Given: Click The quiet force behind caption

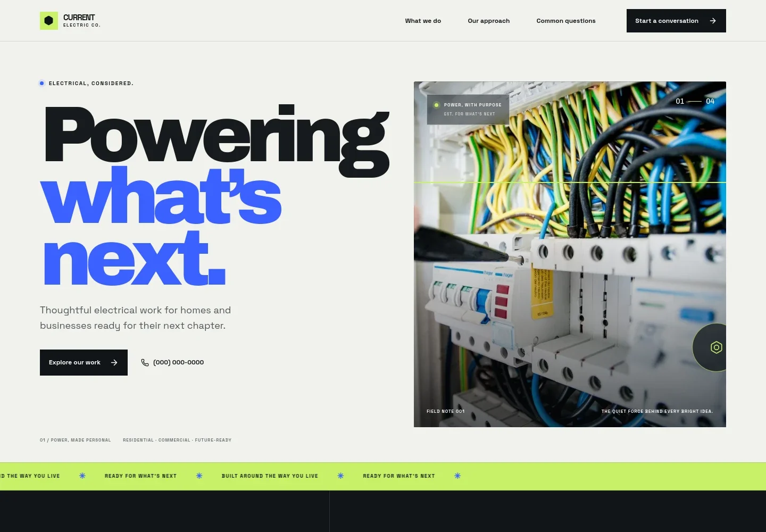Looking at the screenshot, I should pyautogui.click(x=657, y=411).
